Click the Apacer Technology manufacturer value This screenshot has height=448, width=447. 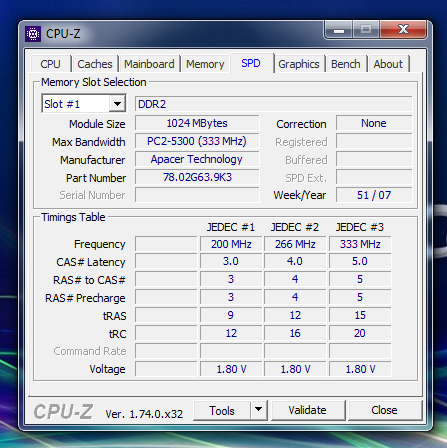coord(197,159)
